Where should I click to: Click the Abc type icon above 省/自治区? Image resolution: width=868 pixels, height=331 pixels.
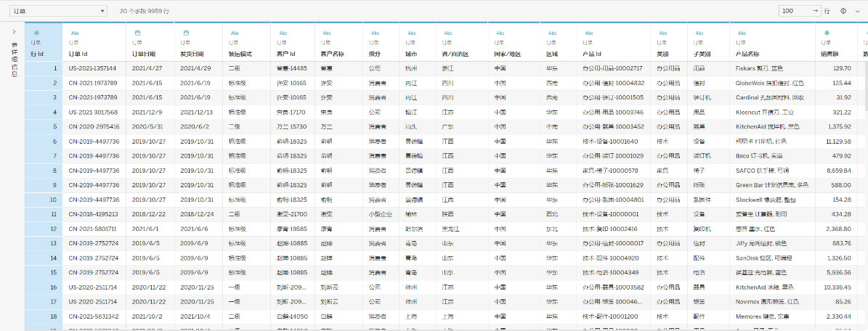pyautogui.click(x=448, y=33)
